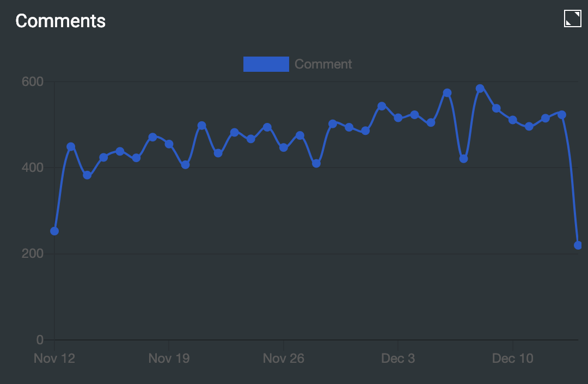Click the 600 y-axis label
The image size is (588, 384).
(x=32, y=82)
